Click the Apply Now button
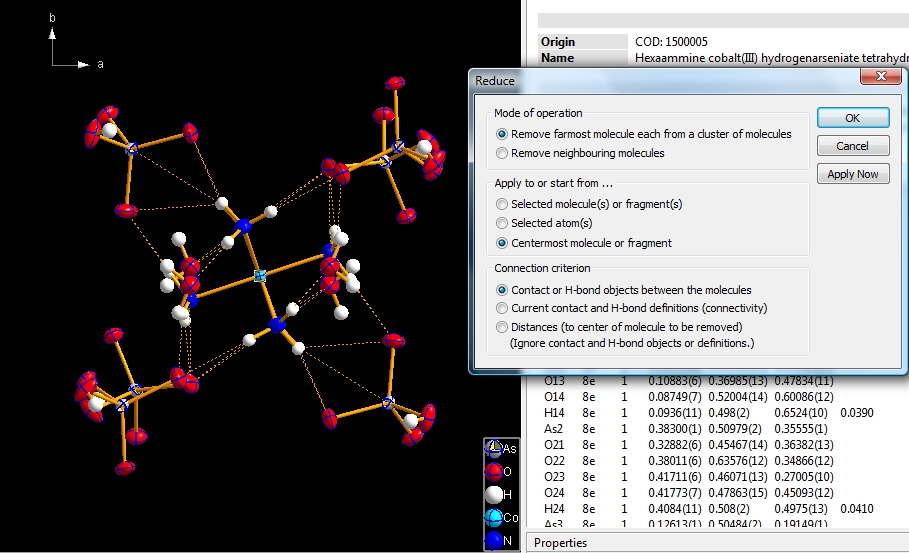The width and height of the screenshot is (909, 553). tap(853, 174)
